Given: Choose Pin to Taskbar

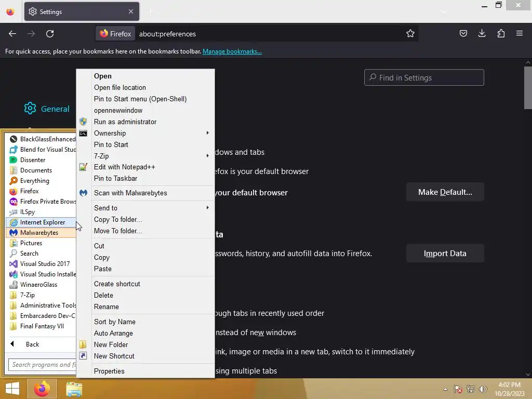Looking at the screenshot, I should point(145,179).
